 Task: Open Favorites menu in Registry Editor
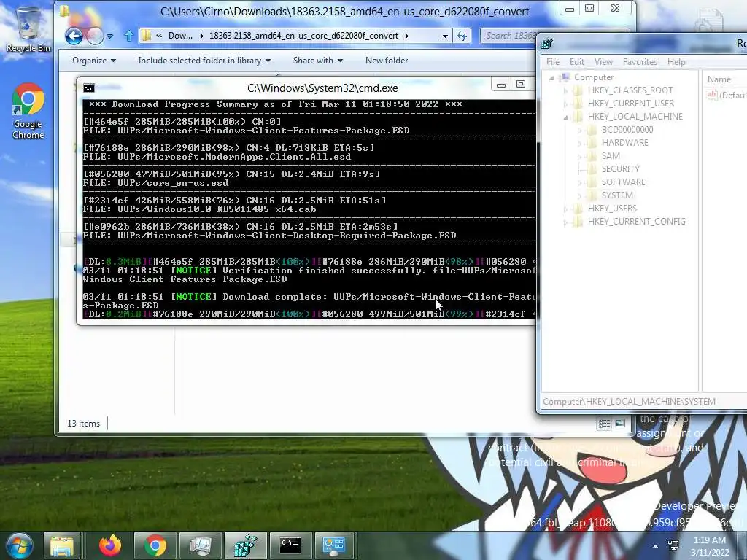[640, 62]
